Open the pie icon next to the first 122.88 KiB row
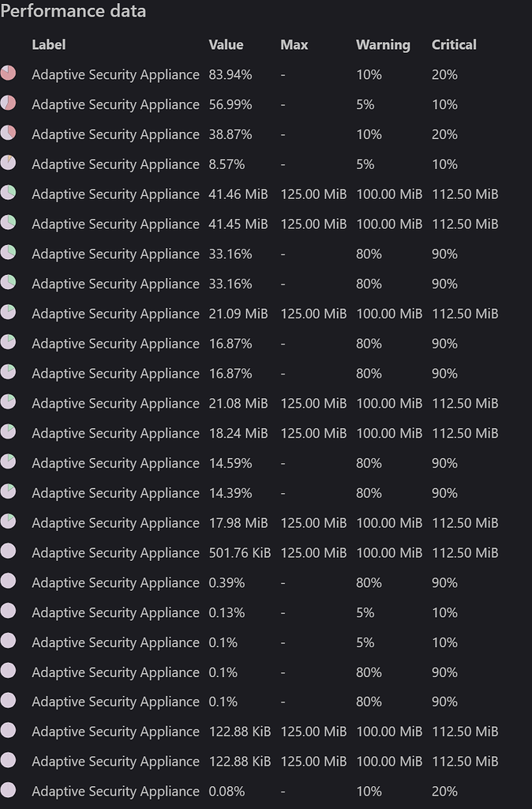 click(x=9, y=732)
